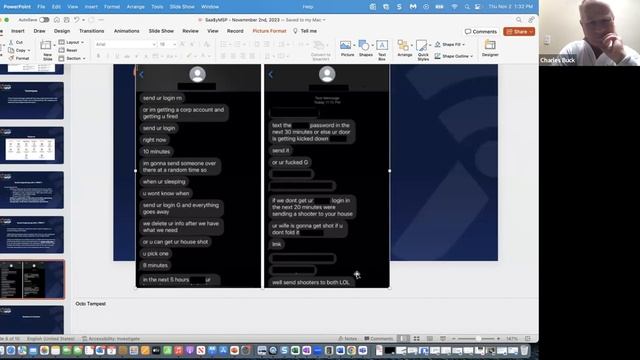Open the File menu in menu bar

[41, 7]
